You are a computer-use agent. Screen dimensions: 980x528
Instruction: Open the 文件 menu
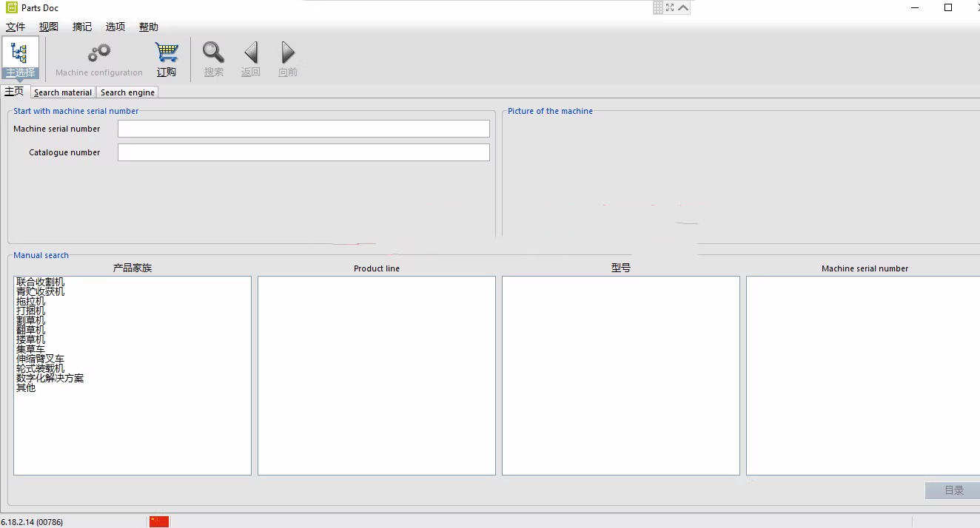pos(16,27)
